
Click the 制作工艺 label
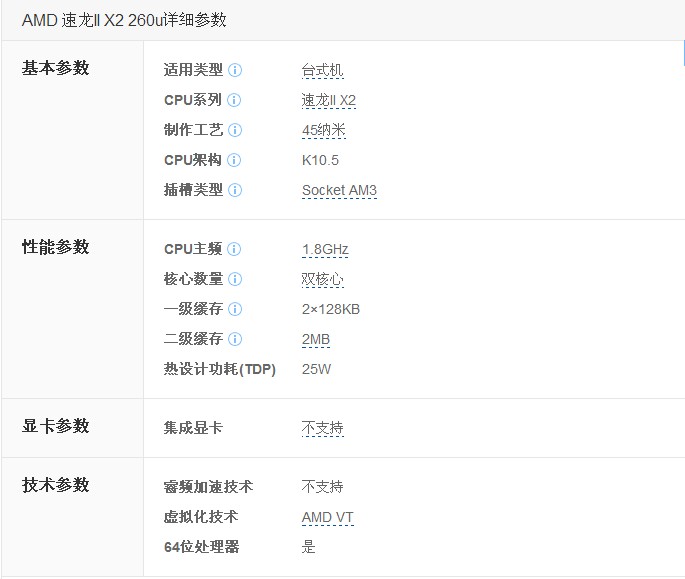(193, 130)
